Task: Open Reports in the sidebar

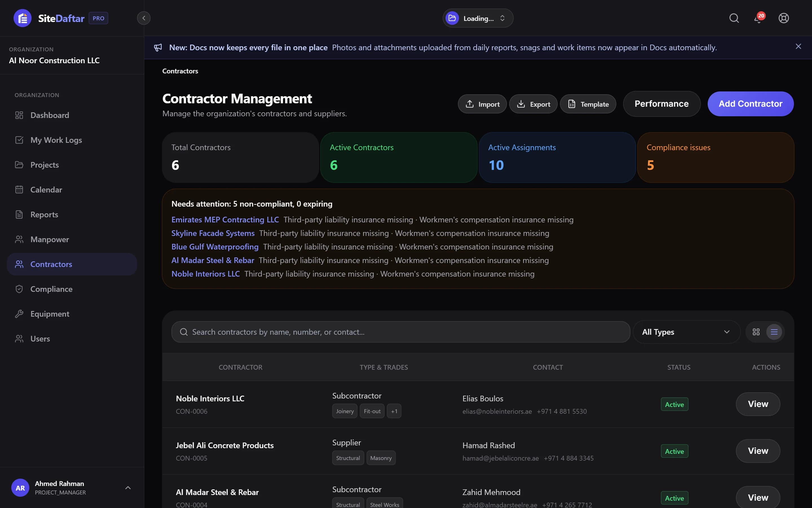Action: pyautogui.click(x=72, y=215)
